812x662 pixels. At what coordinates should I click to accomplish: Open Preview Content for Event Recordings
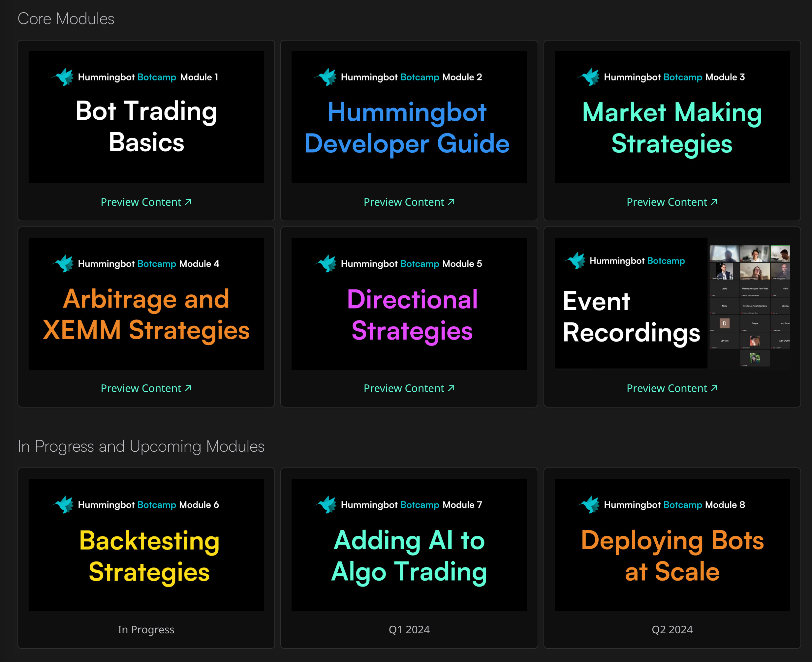(x=672, y=388)
